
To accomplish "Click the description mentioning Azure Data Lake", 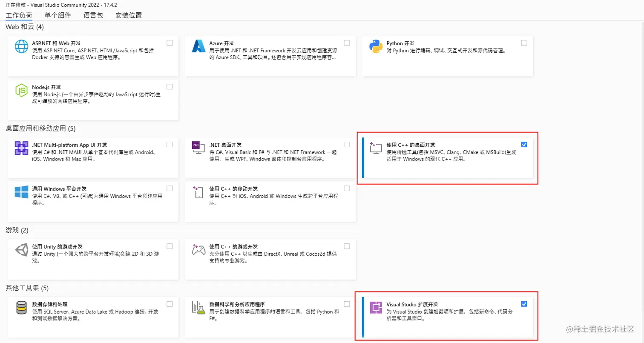I will pos(95,315).
